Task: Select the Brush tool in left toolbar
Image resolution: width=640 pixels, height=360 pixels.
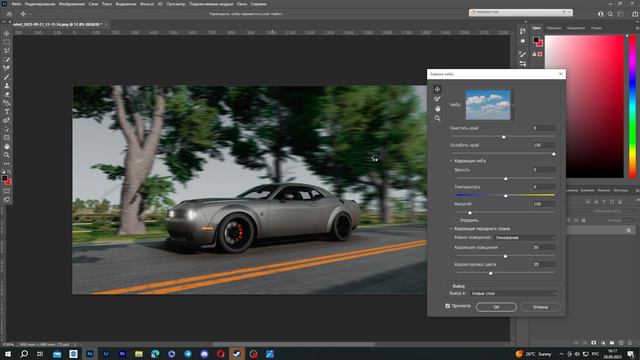Action: (7, 77)
